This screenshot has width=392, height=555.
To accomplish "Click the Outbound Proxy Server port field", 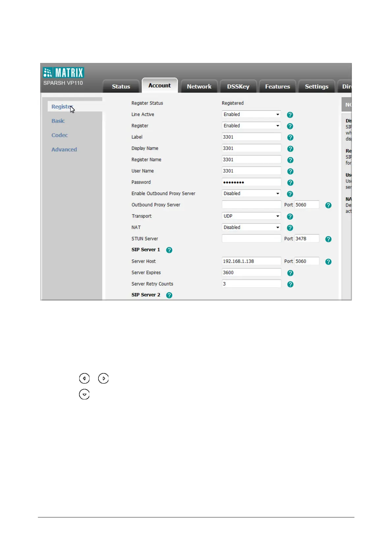I will pos(307,205).
